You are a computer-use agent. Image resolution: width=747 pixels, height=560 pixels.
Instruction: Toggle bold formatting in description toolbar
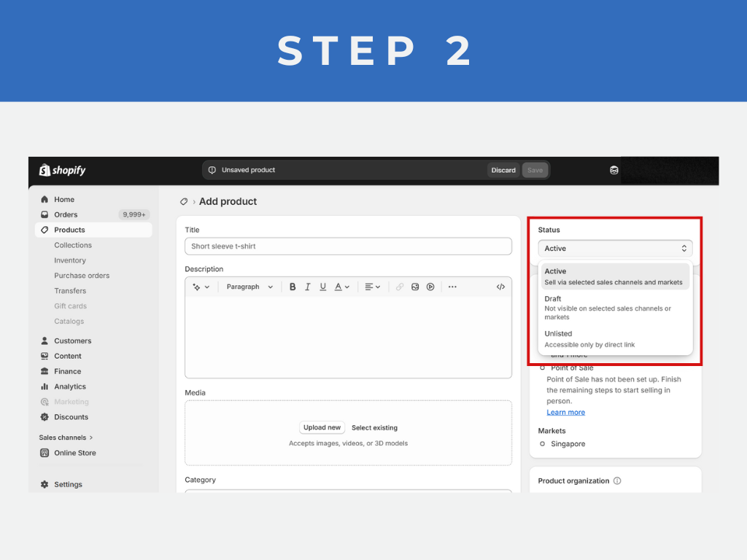293,287
